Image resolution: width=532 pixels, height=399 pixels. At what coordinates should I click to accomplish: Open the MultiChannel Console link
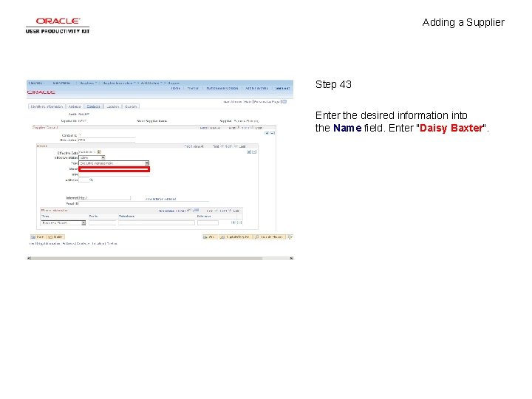point(222,88)
